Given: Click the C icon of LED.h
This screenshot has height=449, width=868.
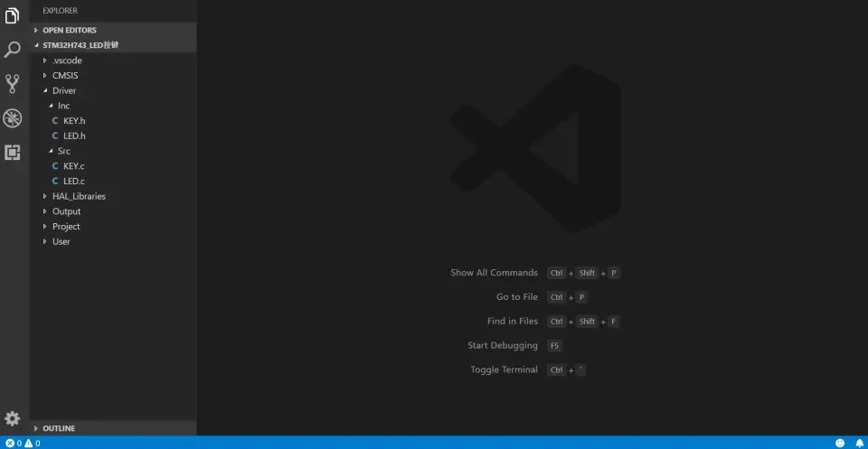Looking at the screenshot, I should coord(55,136).
